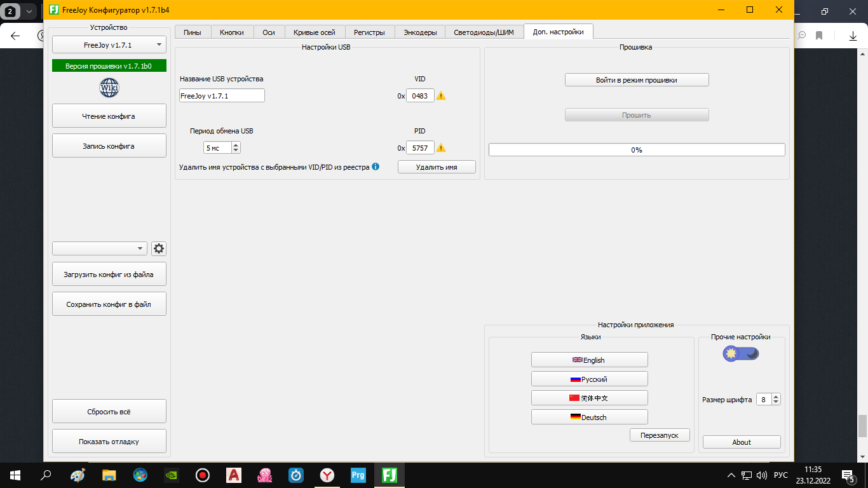Click Войти в режим прошивки button

[637, 80]
